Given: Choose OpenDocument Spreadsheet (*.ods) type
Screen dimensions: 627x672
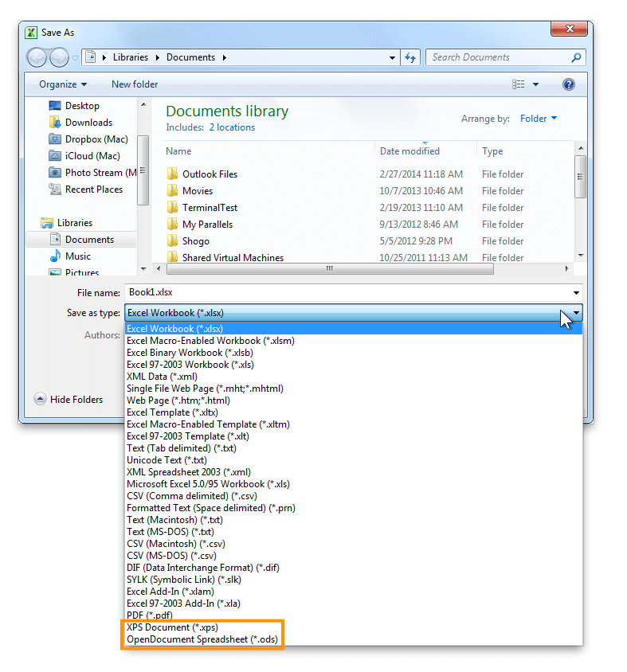Looking at the screenshot, I should tap(354, 639).
